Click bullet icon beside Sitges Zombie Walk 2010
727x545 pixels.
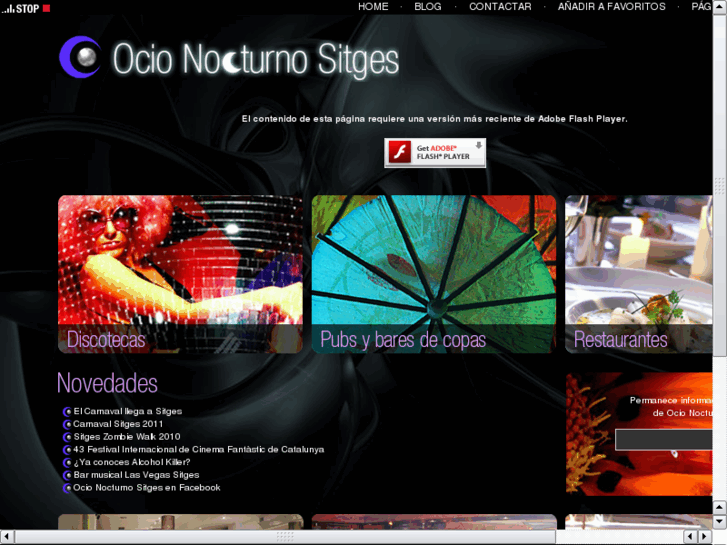pyautogui.click(x=67, y=437)
